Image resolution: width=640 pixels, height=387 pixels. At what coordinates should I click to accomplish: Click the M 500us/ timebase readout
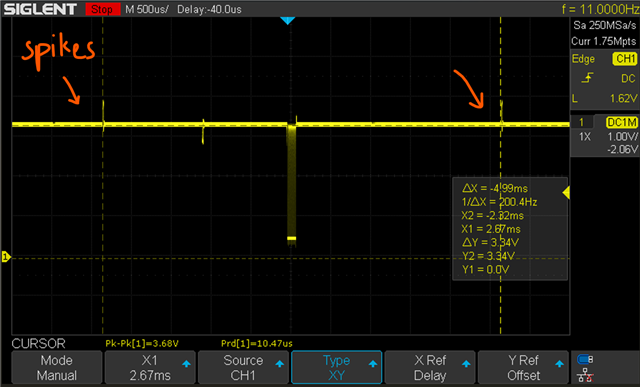[147, 9]
